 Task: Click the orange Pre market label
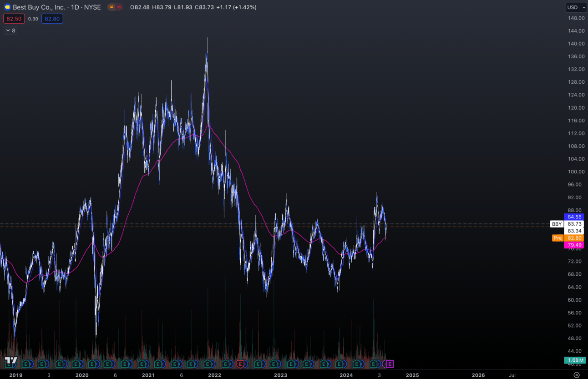click(558, 238)
